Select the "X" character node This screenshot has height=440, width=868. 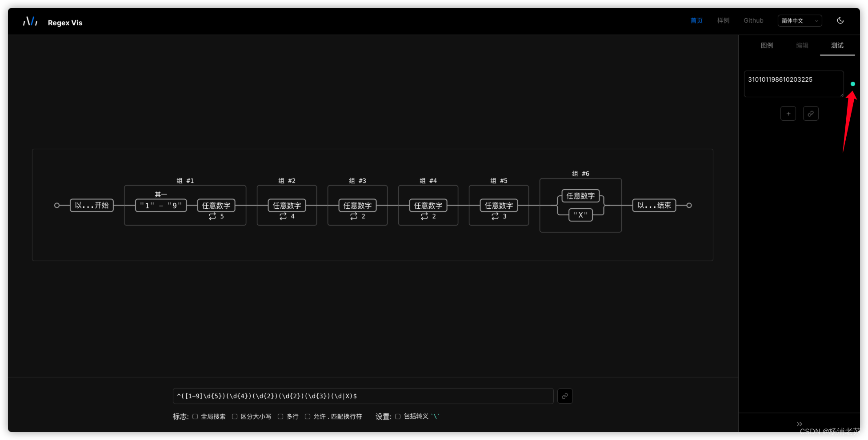[581, 215]
